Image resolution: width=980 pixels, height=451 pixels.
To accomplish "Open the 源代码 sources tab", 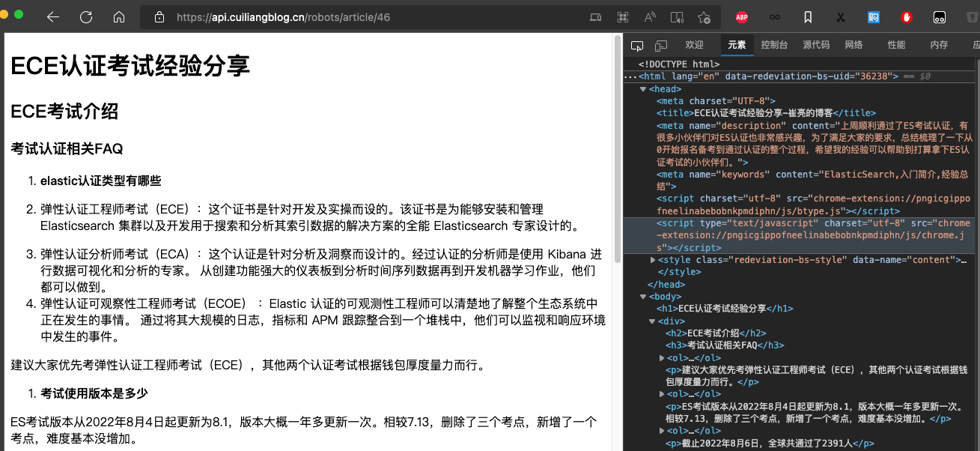I will pyautogui.click(x=816, y=45).
